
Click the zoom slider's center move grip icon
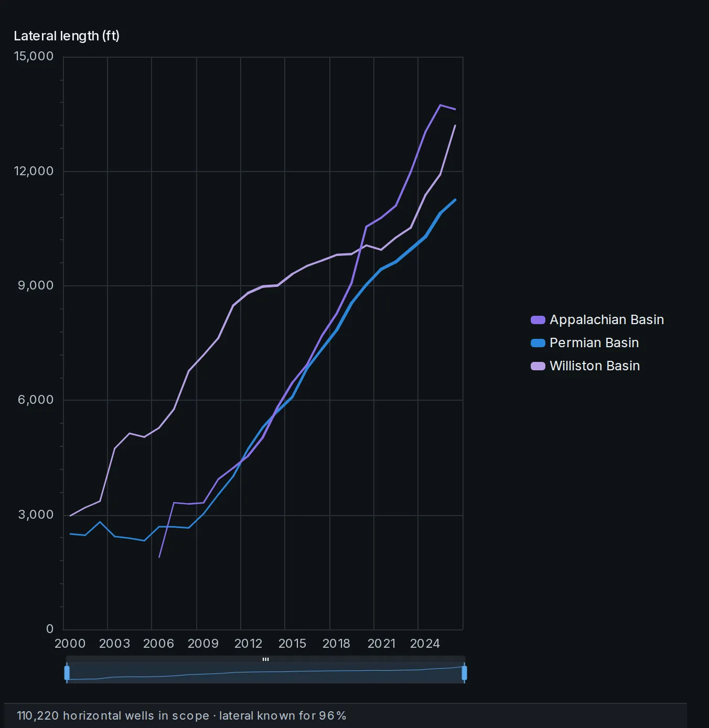(x=266, y=659)
